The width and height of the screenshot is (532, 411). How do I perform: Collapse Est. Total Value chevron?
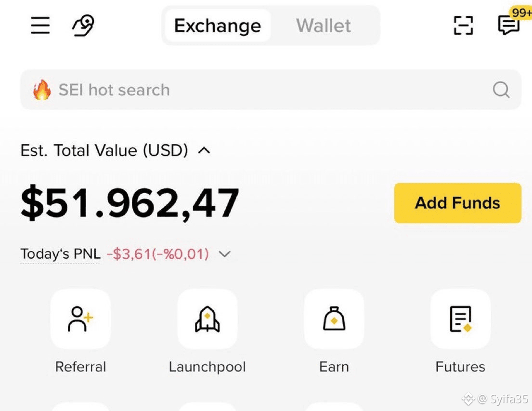click(204, 150)
